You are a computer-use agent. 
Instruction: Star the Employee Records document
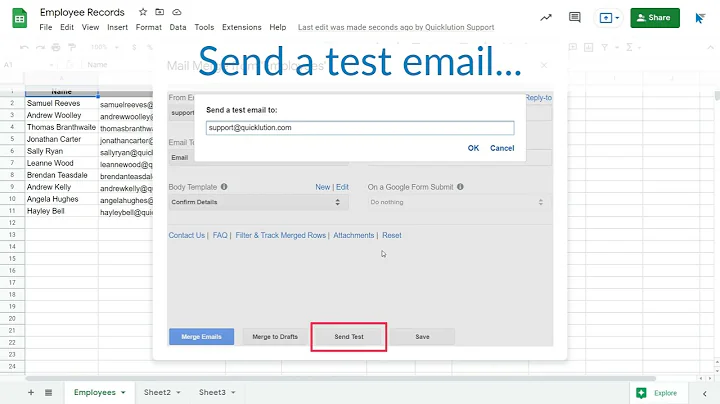[x=143, y=12]
